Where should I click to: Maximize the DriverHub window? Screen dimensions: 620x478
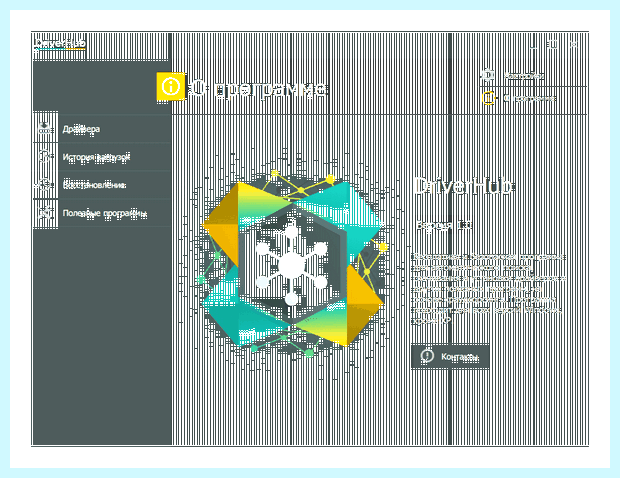click(553, 45)
